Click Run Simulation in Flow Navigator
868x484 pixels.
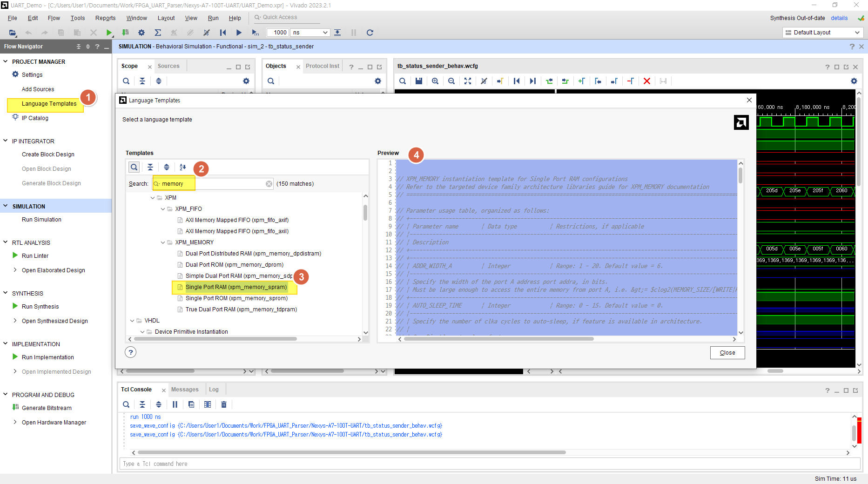click(x=41, y=220)
